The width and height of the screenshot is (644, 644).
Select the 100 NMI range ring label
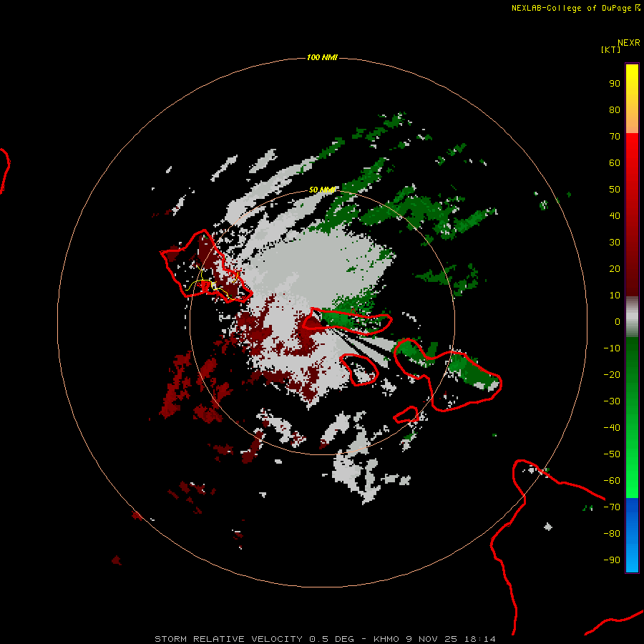pos(322,57)
